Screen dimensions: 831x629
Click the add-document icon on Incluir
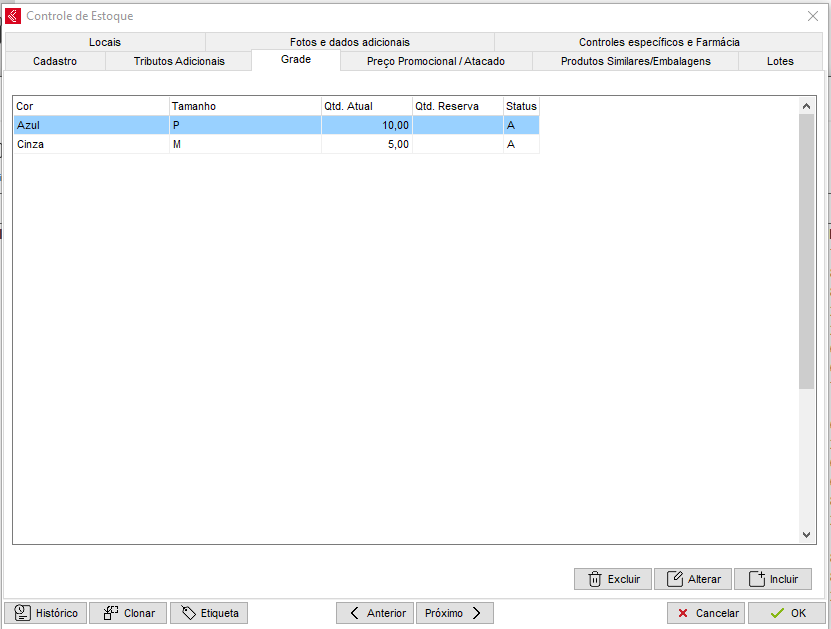coord(756,579)
